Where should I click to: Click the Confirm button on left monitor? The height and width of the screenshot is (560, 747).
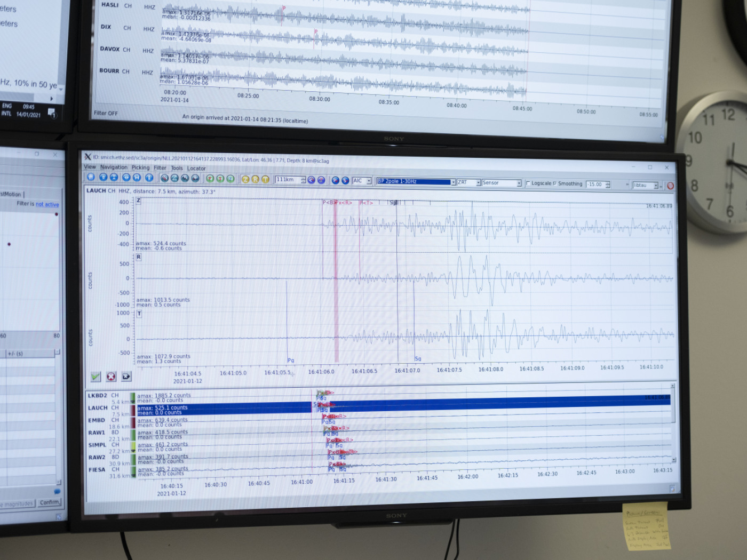point(50,502)
